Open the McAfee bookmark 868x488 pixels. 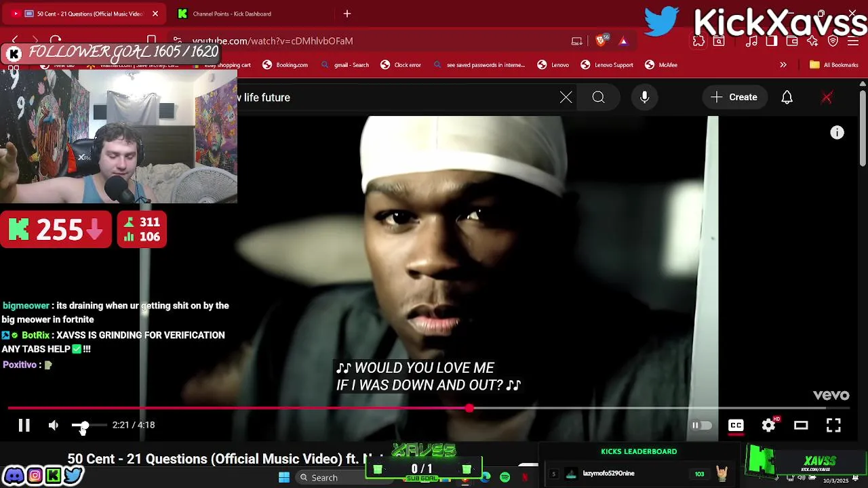point(661,65)
